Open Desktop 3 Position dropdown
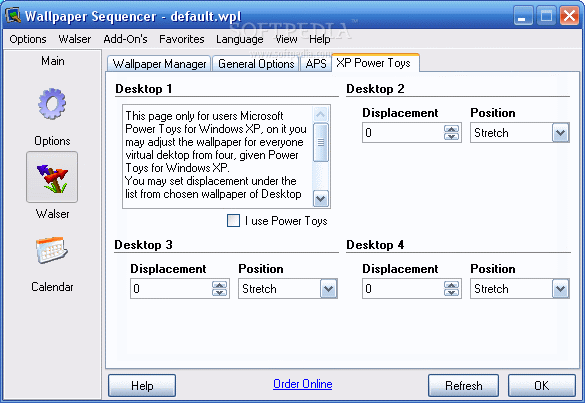 pos(328,289)
